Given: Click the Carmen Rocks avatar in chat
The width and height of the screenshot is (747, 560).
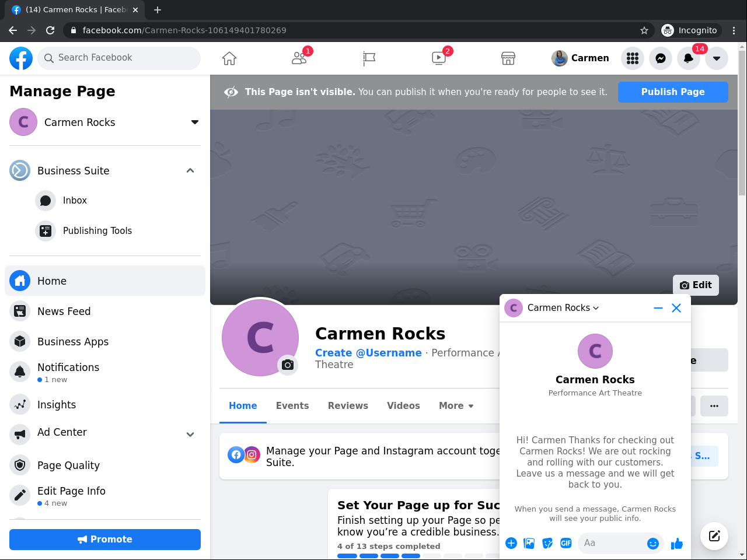Looking at the screenshot, I should [595, 351].
